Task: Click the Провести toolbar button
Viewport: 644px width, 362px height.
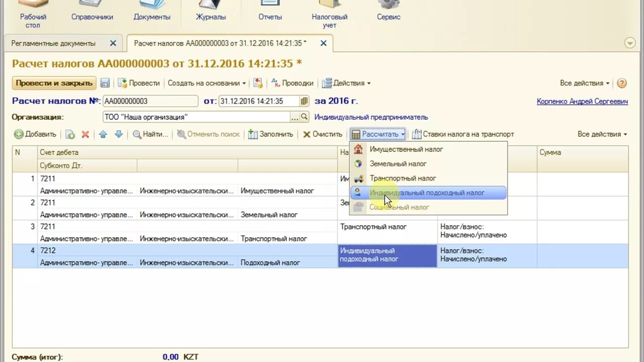Action: click(138, 83)
